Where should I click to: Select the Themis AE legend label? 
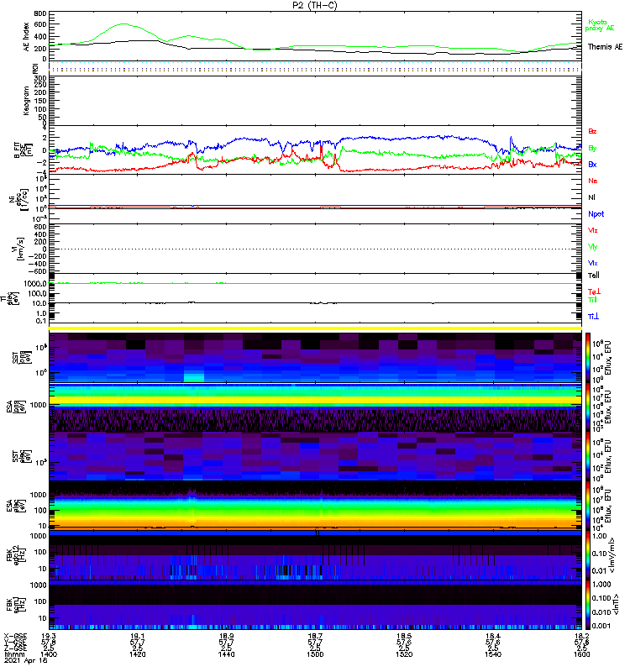(605, 47)
